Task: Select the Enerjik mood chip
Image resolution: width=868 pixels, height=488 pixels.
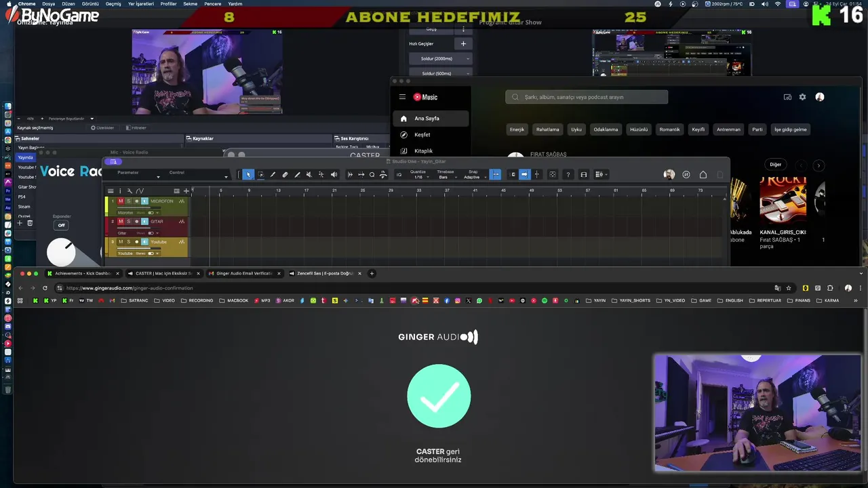Action: 517,129
